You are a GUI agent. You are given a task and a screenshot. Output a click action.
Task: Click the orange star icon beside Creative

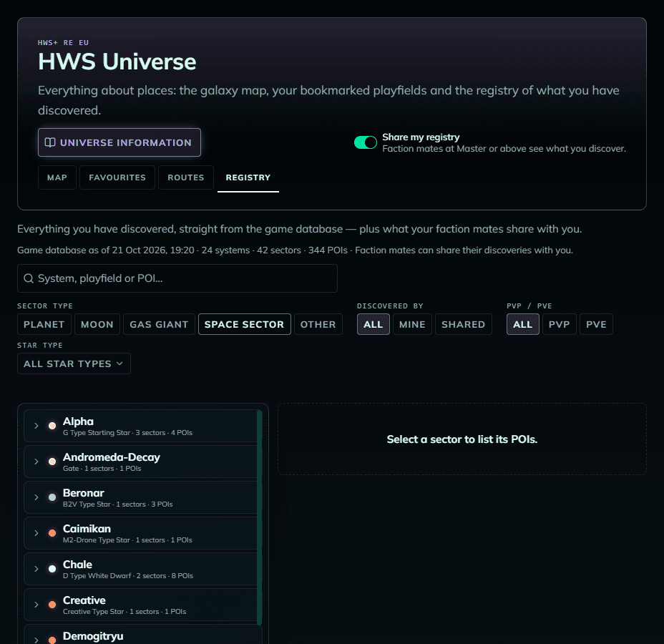click(52, 605)
